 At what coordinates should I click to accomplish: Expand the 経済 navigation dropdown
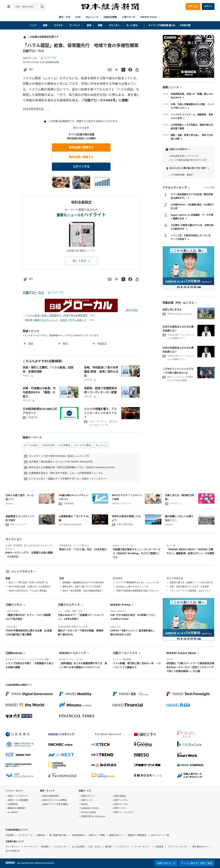pyautogui.click(x=90, y=25)
